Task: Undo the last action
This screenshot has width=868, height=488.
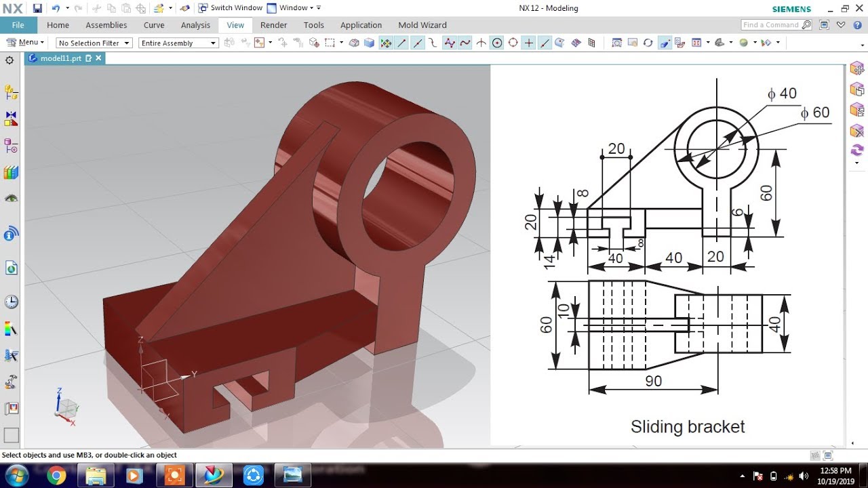Action: (56, 8)
